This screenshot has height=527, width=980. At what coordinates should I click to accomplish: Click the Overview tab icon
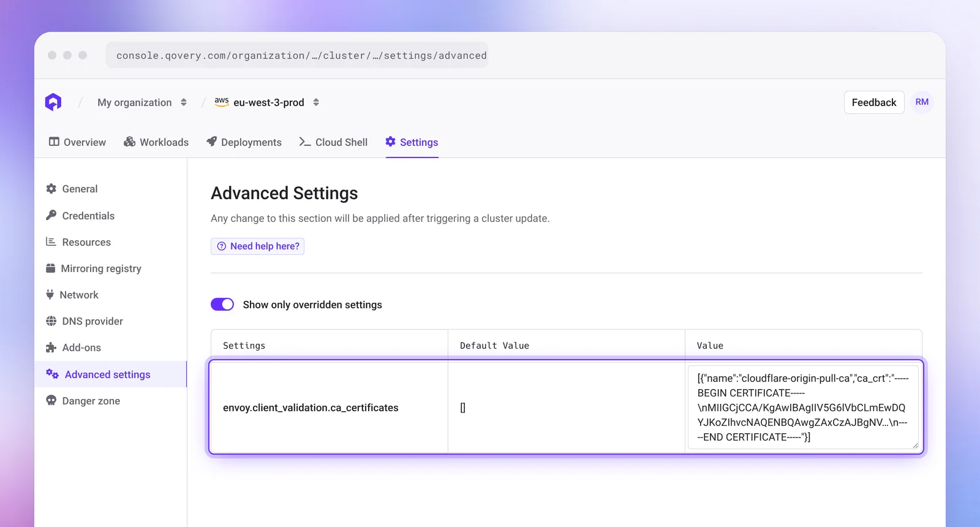(x=54, y=142)
